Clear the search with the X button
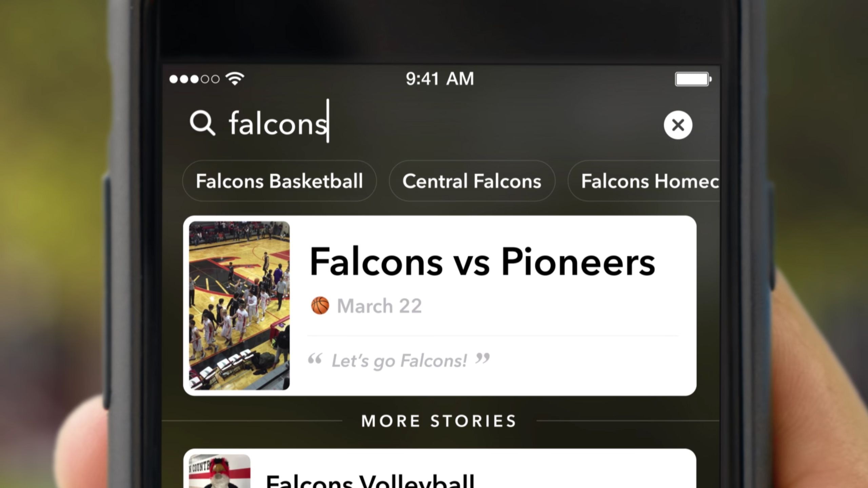The image size is (868, 488). (x=678, y=125)
